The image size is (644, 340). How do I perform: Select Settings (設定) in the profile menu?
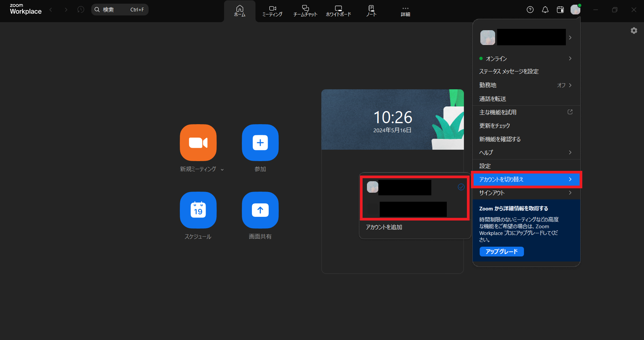click(x=485, y=166)
